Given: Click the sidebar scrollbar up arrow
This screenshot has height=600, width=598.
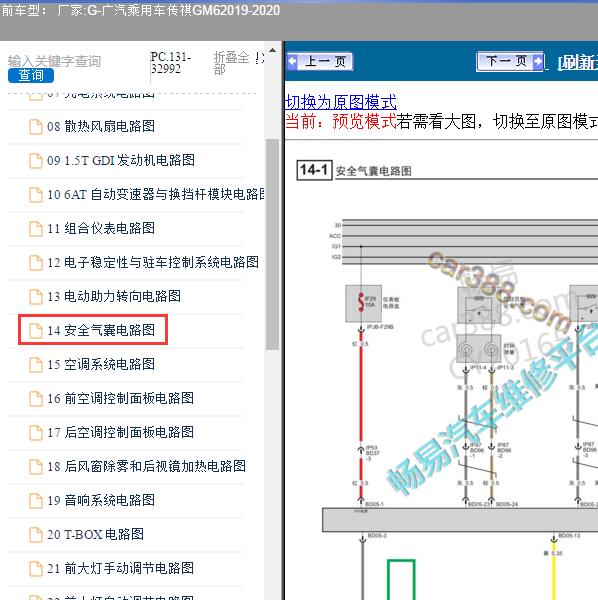Looking at the screenshot, I should pyautogui.click(x=272, y=51).
